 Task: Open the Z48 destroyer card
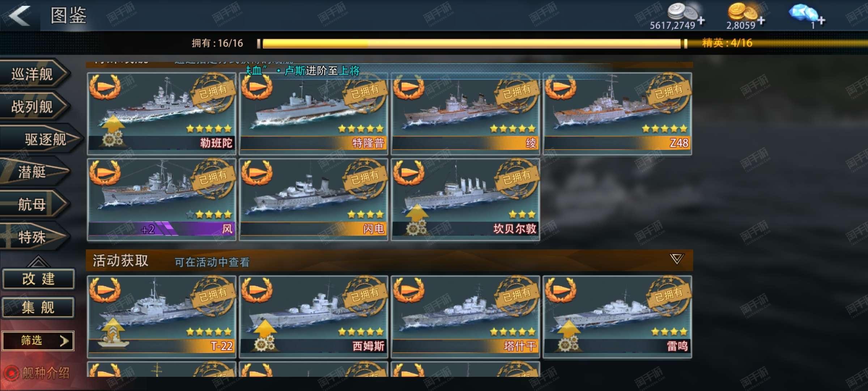click(618, 114)
